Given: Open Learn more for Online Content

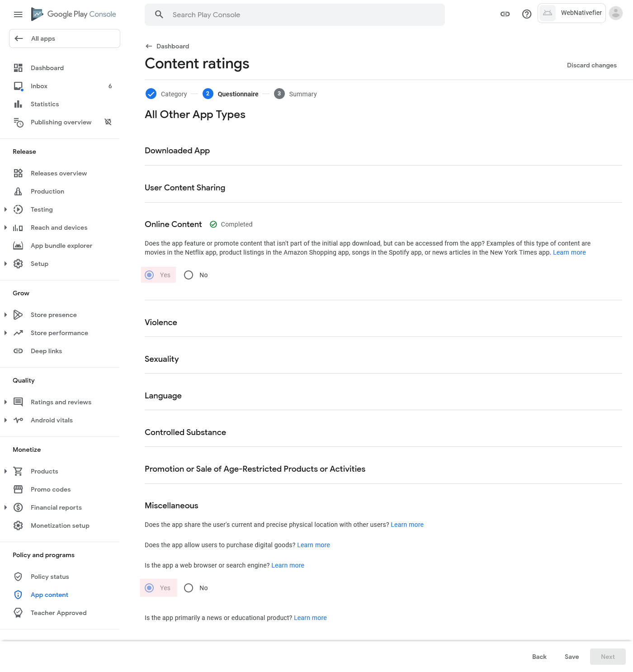Looking at the screenshot, I should click(569, 252).
